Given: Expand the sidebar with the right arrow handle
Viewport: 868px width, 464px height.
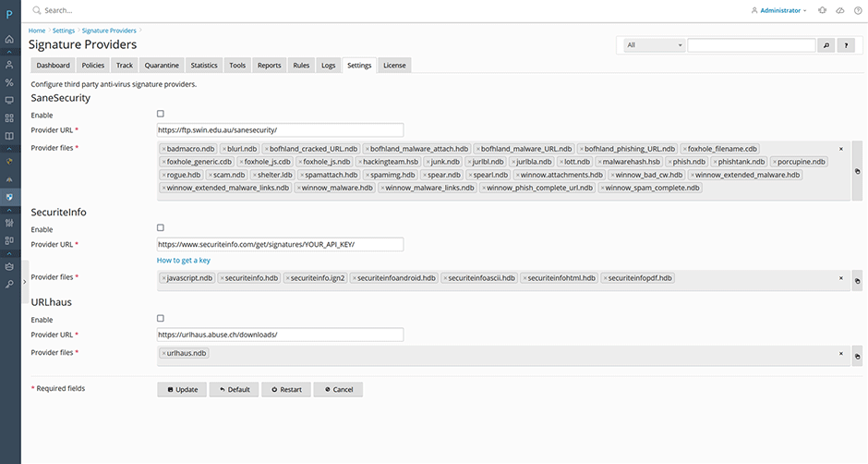Looking at the screenshot, I should 24,282.
